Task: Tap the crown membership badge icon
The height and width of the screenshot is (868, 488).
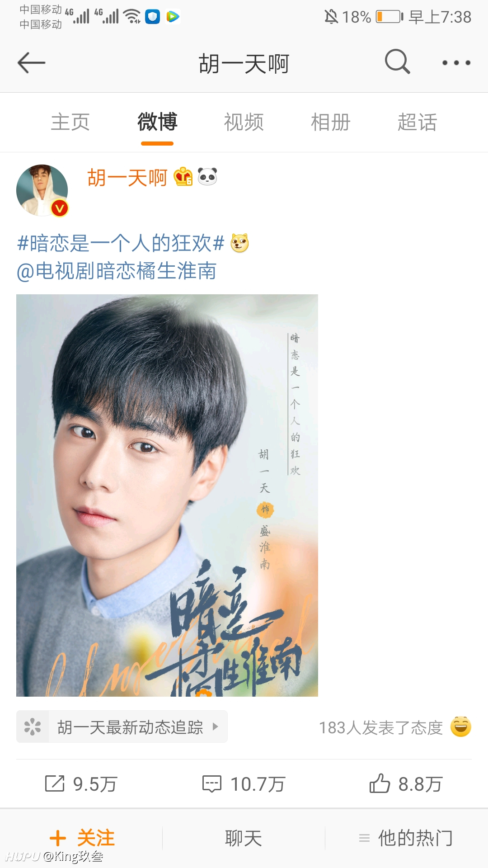Action: [x=183, y=177]
